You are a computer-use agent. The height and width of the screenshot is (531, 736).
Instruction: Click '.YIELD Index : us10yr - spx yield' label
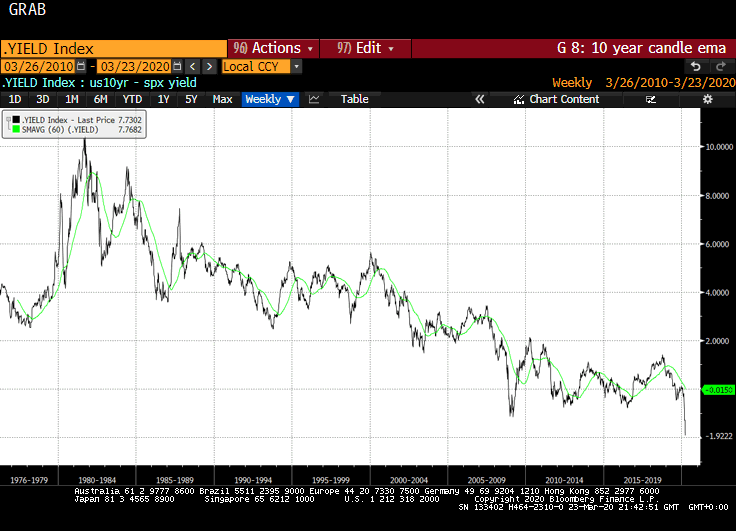[99, 83]
